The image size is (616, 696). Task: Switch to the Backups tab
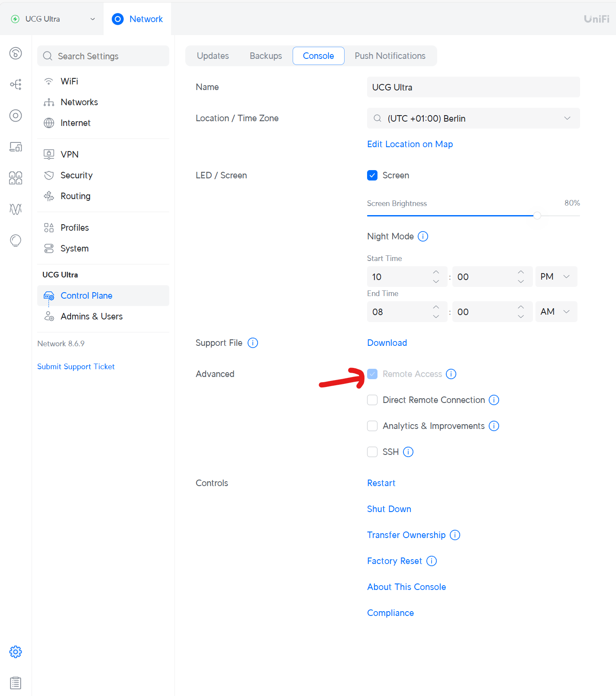[x=266, y=56]
